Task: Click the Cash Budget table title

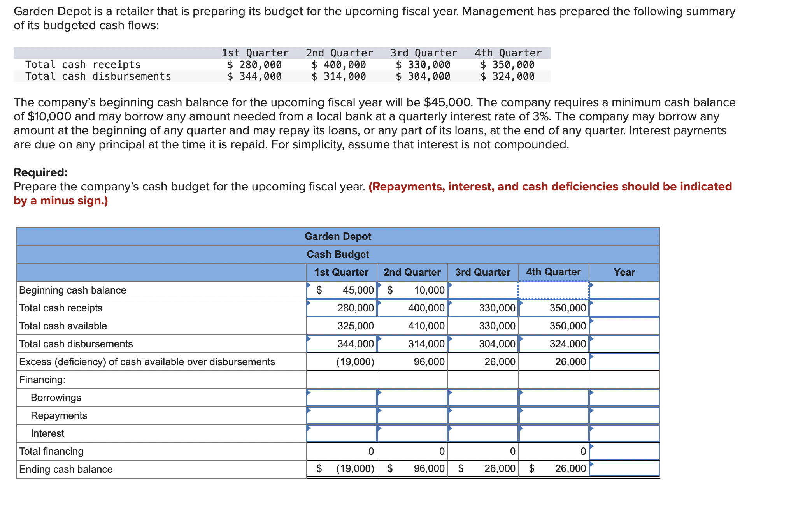Action: point(338,254)
